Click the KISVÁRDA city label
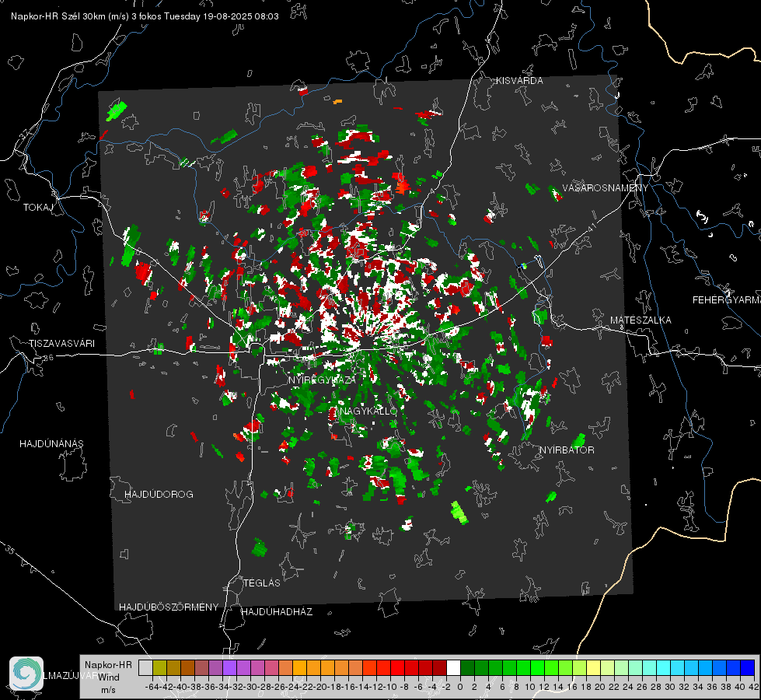 [519, 81]
